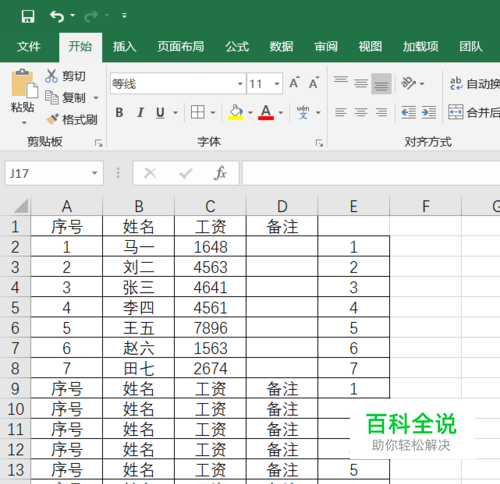Apply fill color with paint bucket icon
The image size is (500, 484).
236,112
